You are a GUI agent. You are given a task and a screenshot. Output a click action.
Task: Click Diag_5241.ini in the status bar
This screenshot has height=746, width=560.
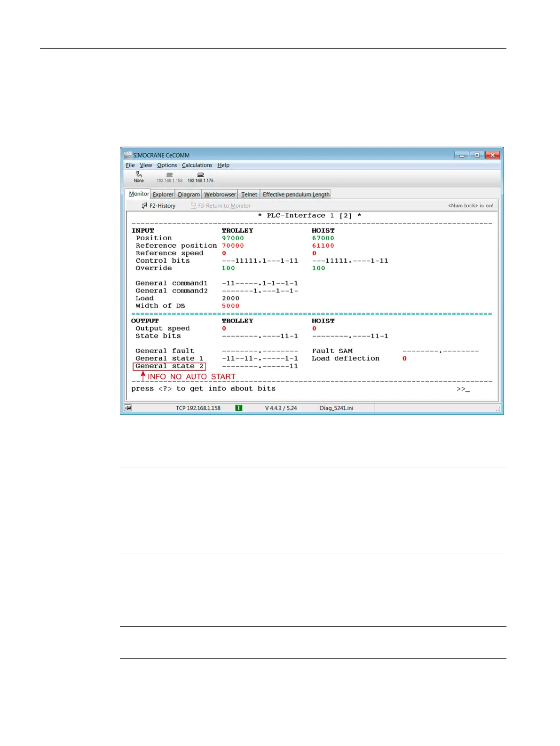[x=337, y=408]
